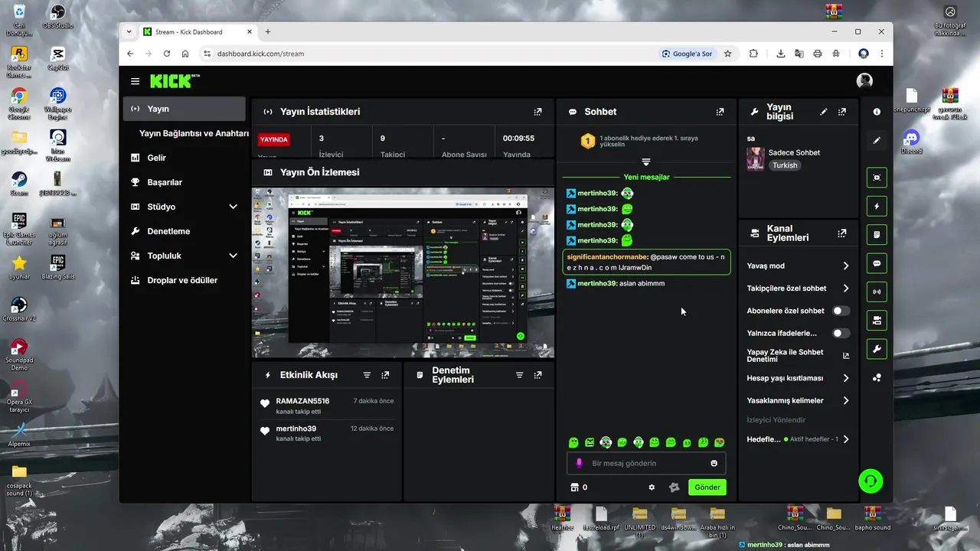Open the Discord desktop shortcut
The width and height of the screenshot is (980, 551).
[911, 142]
